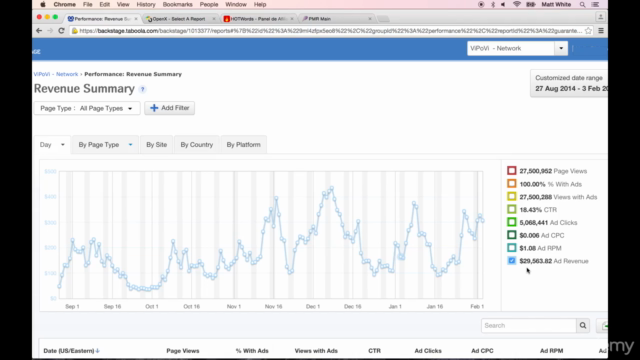Open the Page Type filter dropdown
640x360 pixels.
pos(87,108)
